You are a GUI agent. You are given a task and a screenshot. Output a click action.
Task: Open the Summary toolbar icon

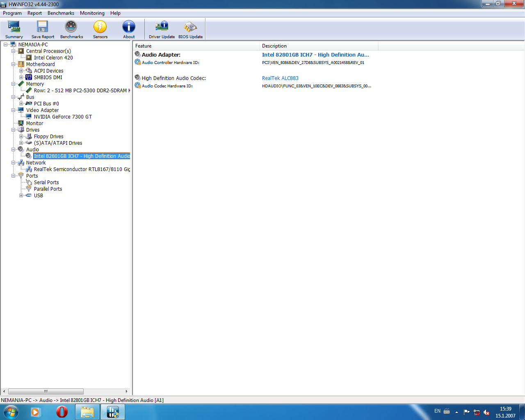(x=14, y=30)
